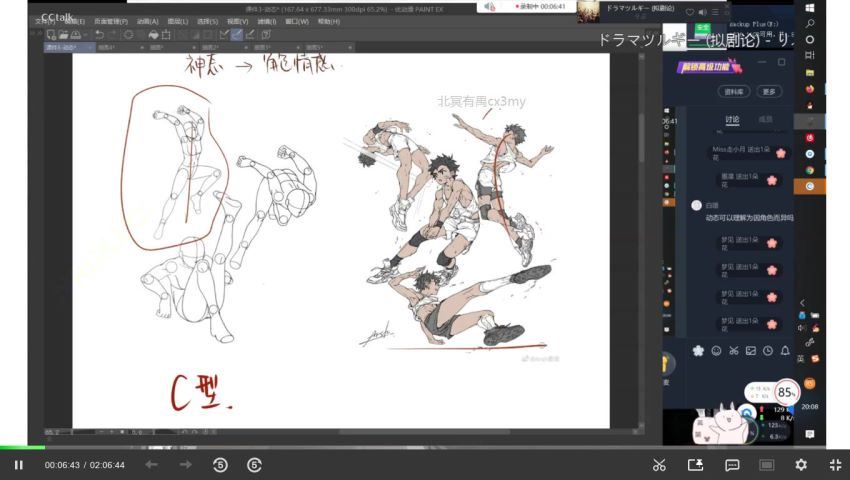The image size is (850, 480).
Task: Open the scissors clip tool in player
Action: click(x=659, y=465)
